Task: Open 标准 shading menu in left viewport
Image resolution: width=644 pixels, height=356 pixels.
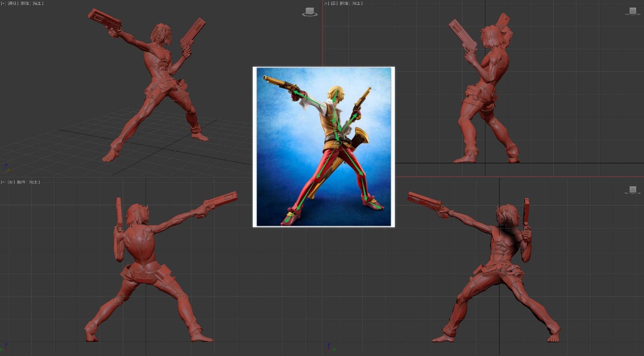Action: click(22, 182)
